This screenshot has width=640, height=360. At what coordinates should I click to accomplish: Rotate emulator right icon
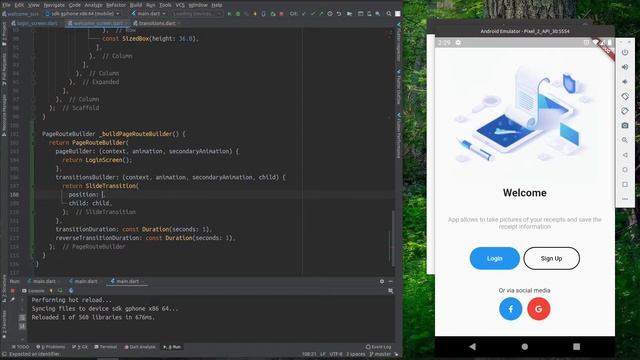pyautogui.click(x=625, y=111)
